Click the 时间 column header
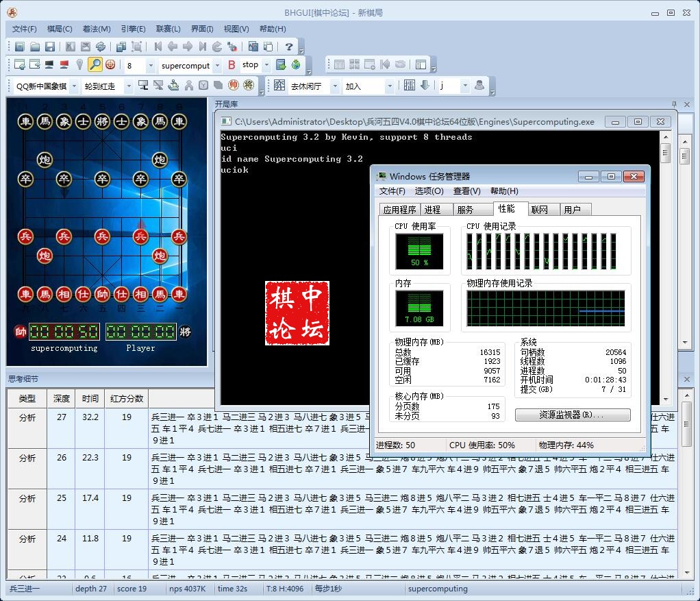This screenshot has width=700, height=601. [x=90, y=398]
